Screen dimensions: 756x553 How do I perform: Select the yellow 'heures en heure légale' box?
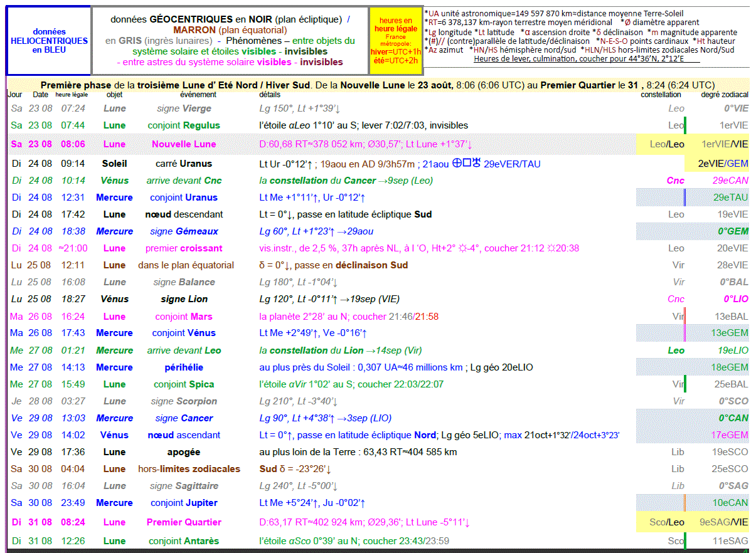(x=395, y=41)
